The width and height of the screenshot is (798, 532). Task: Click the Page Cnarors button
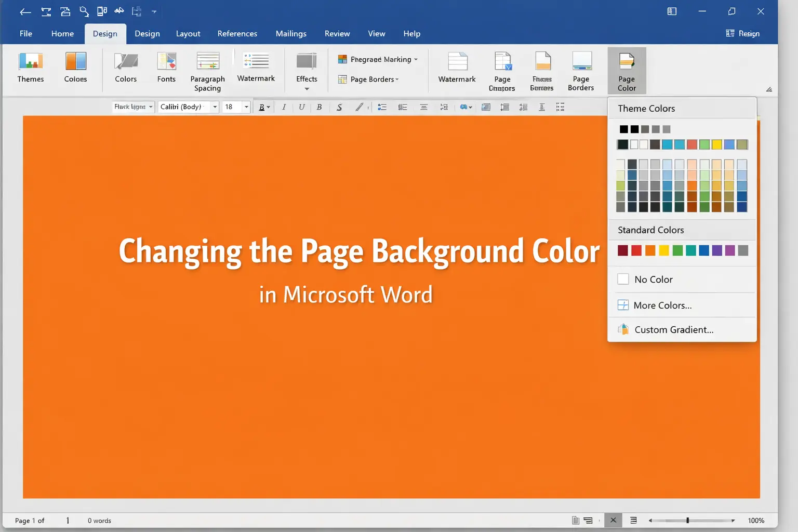(x=502, y=72)
